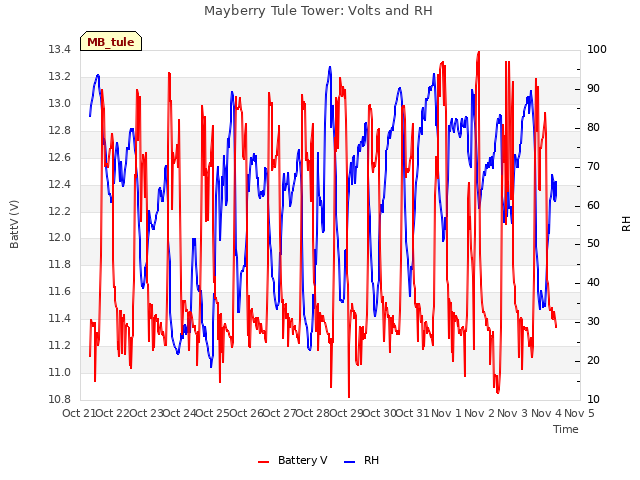Click the Nov 4 x-axis tick label
Image resolution: width=640 pixels, height=480 pixels.
546,413
